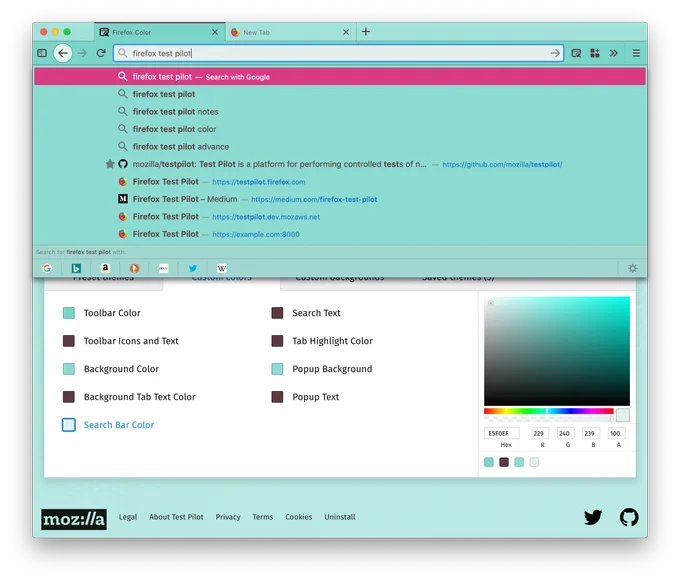Viewport: 680px width, 581px height.
Task: Open the Firefox Color extension toolbar icon
Action: 576,53
